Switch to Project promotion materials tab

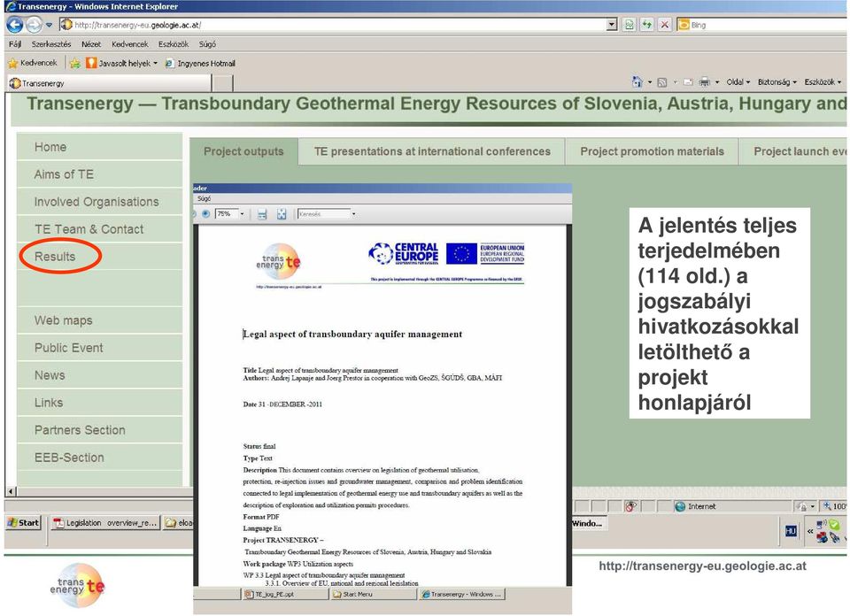tap(653, 151)
